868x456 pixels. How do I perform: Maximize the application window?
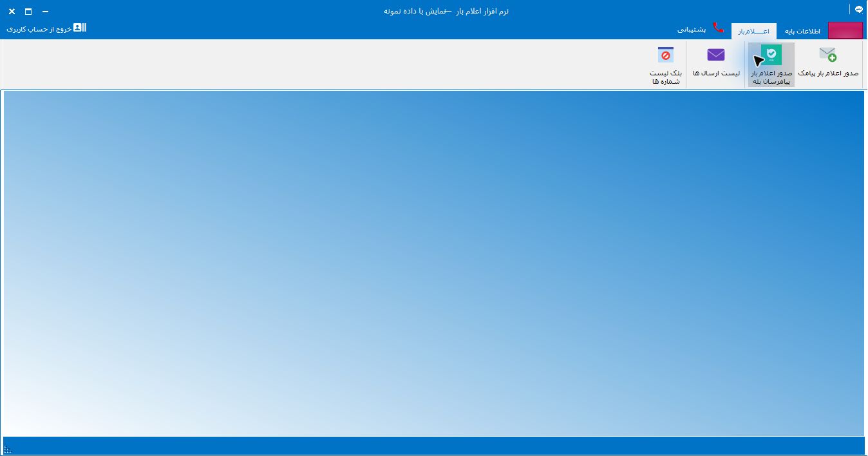coord(28,12)
